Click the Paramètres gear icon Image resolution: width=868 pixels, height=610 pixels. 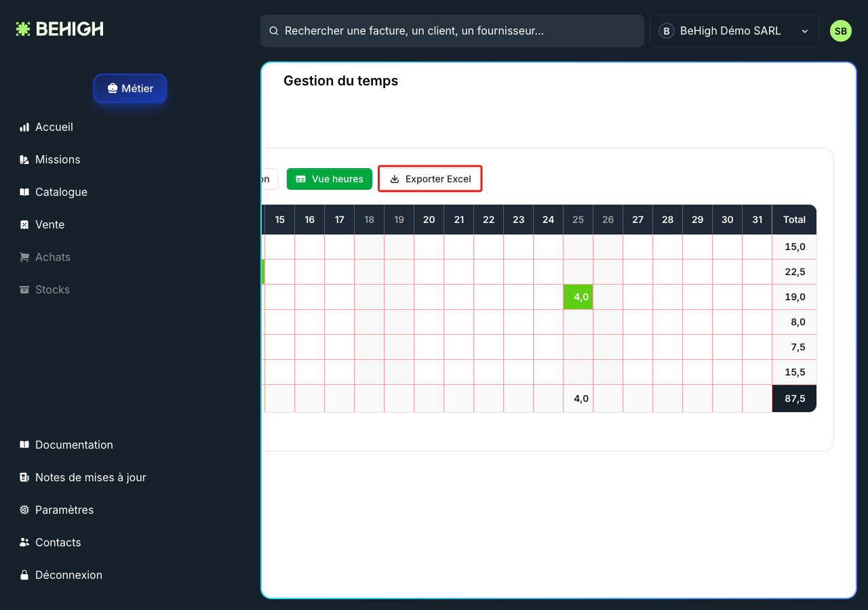coord(24,510)
